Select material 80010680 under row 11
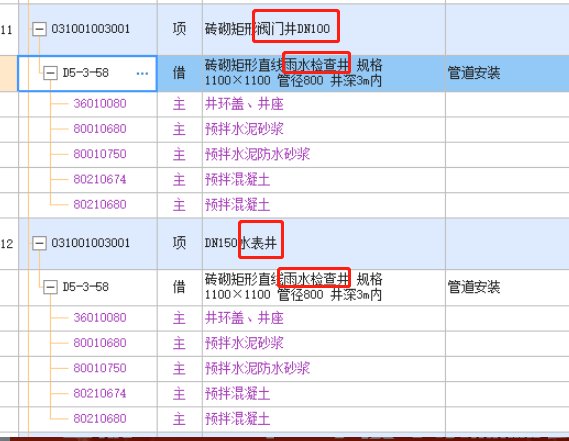This screenshot has height=441, width=569. coord(100,129)
